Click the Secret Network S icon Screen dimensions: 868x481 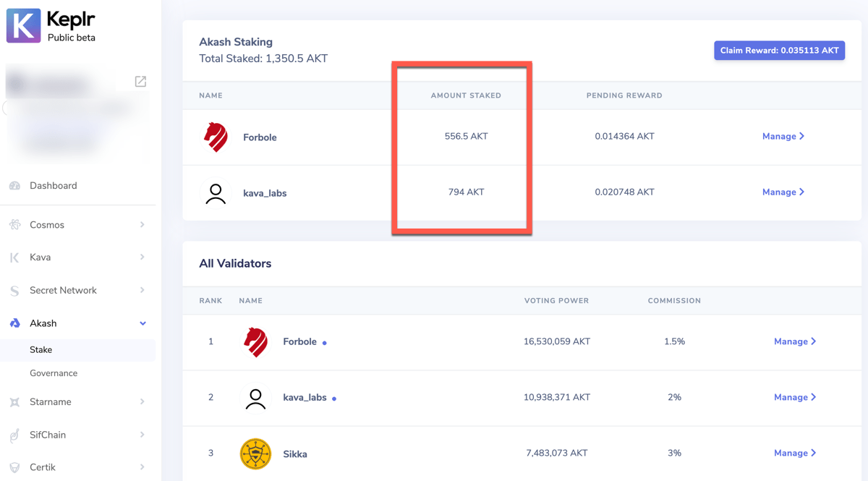click(14, 291)
